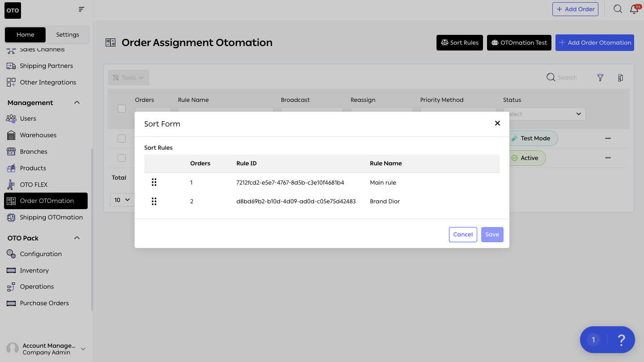Go to Users in sidebar
This screenshot has width=644, height=362.
tap(28, 118)
